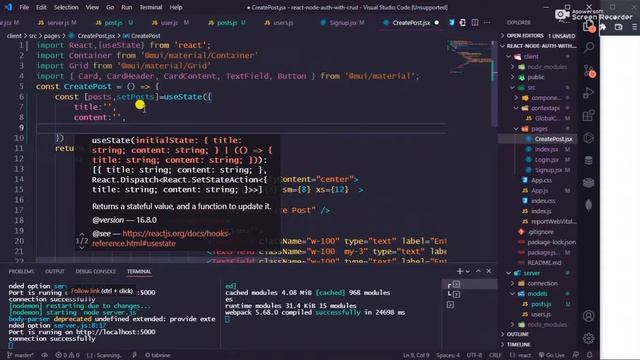Switch to the PROBLEMS panel tab
640x360 pixels.
point(21,271)
